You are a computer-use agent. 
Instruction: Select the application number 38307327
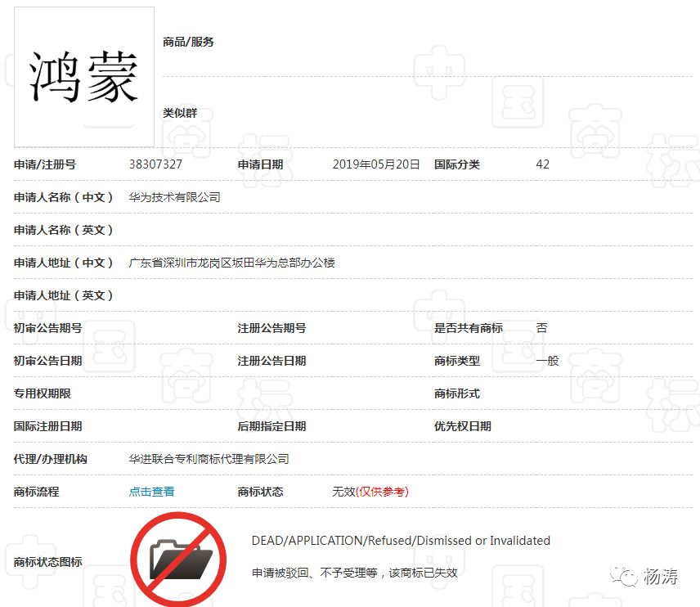click(x=155, y=164)
